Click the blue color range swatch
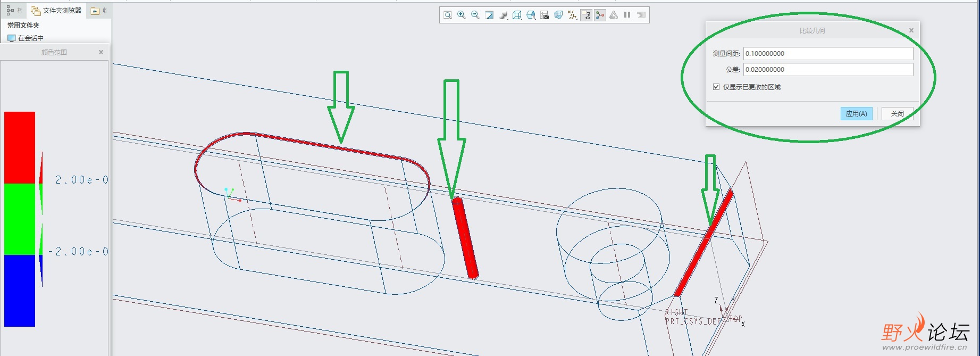 click(x=20, y=291)
